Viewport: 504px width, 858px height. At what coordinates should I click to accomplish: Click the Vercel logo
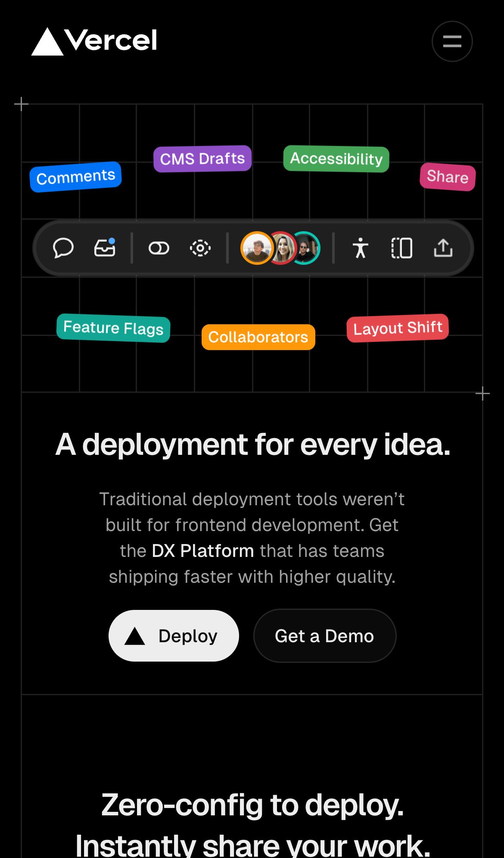click(94, 41)
